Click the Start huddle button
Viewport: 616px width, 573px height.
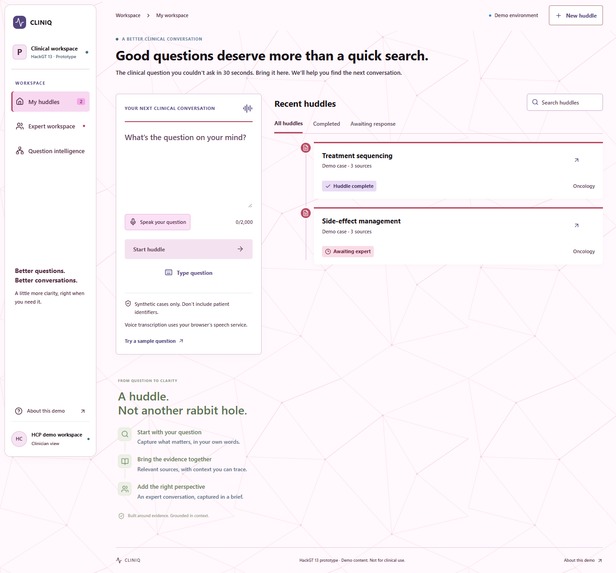[x=189, y=249]
